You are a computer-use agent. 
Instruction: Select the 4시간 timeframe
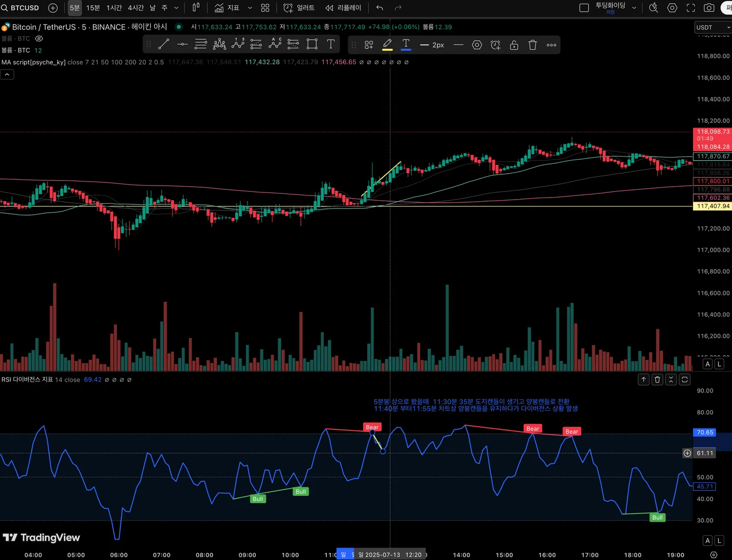point(135,8)
